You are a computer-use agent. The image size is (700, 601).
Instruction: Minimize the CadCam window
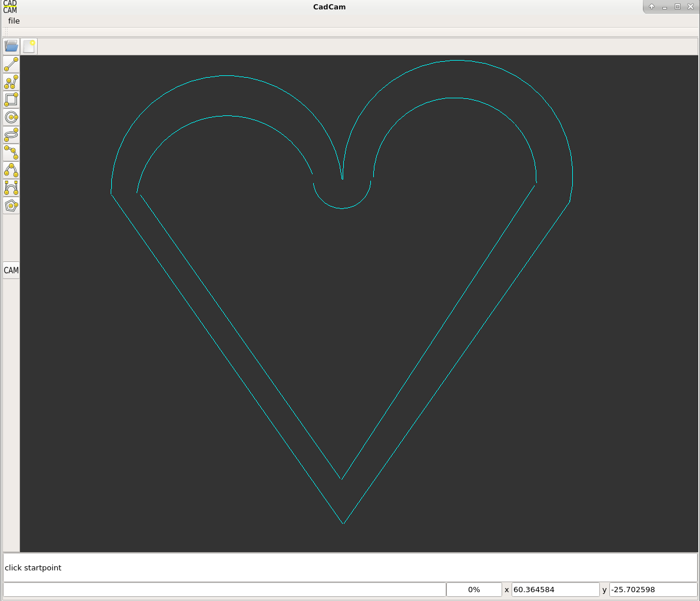tap(665, 6)
